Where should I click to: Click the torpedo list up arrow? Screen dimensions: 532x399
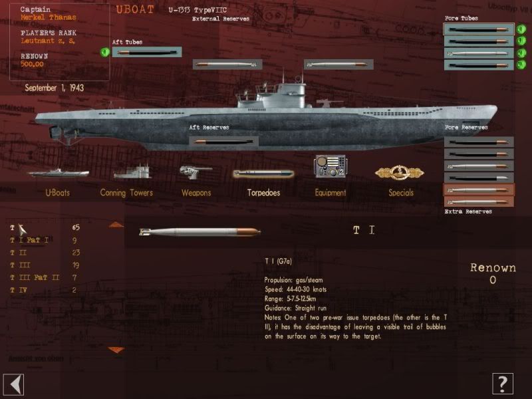pos(116,225)
